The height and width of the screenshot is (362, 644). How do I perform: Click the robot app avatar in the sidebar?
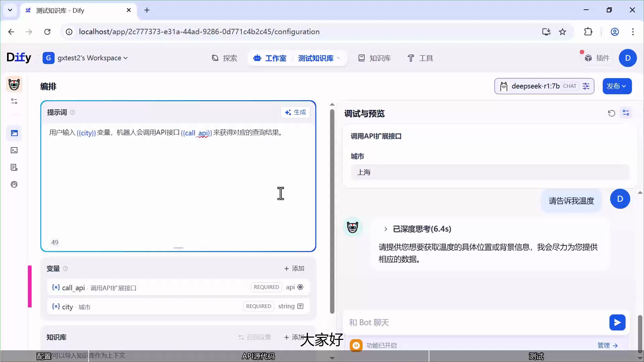(14, 84)
